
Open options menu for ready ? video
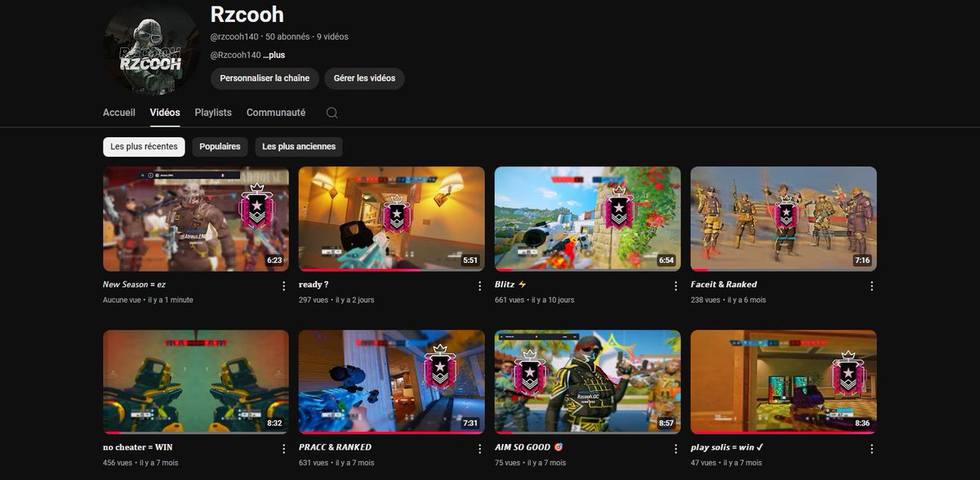tap(480, 286)
